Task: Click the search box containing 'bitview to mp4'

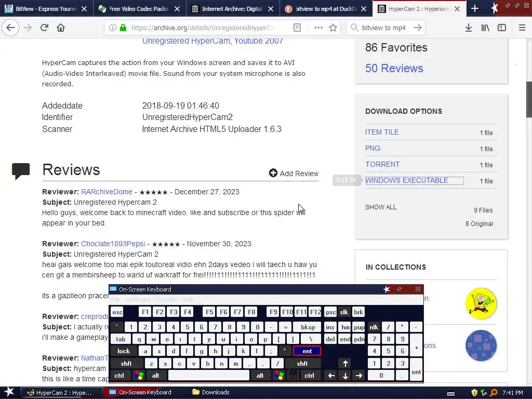Action: coord(383,28)
